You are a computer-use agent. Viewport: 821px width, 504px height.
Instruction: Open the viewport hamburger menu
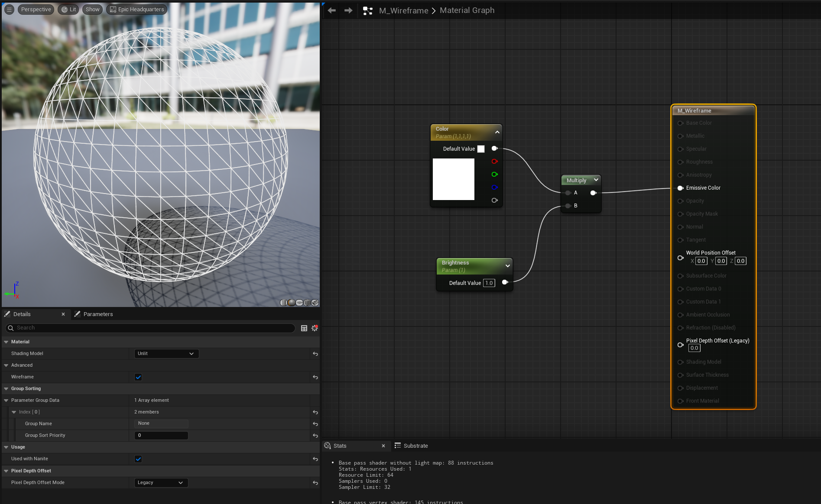9,10
